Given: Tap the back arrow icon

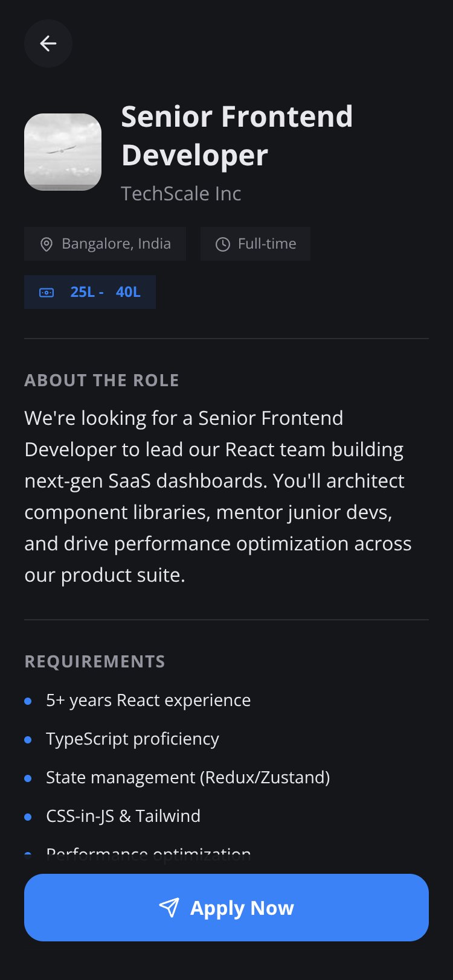Looking at the screenshot, I should 48,43.
